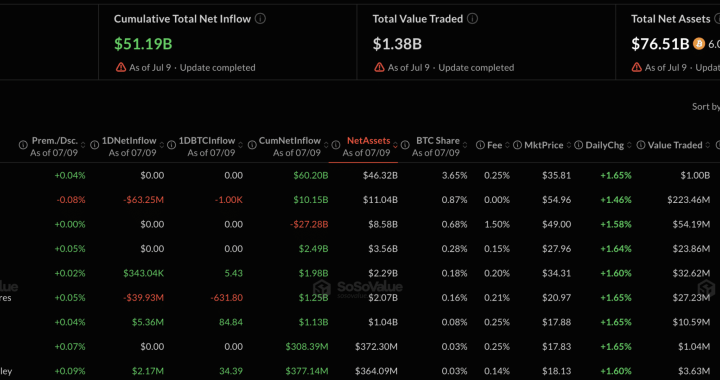Click the $1.00B Value Traded cell
Viewport: 720px width, 380px height.
[x=694, y=175]
